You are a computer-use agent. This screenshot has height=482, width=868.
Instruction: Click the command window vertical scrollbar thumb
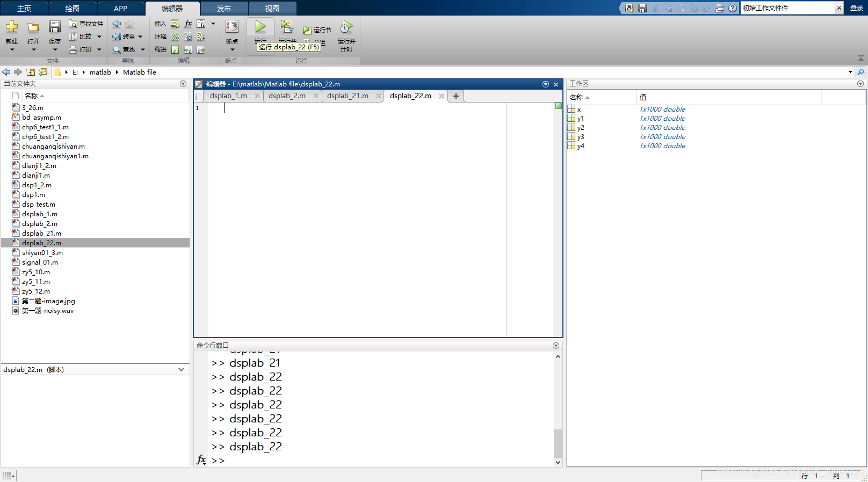(x=558, y=442)
